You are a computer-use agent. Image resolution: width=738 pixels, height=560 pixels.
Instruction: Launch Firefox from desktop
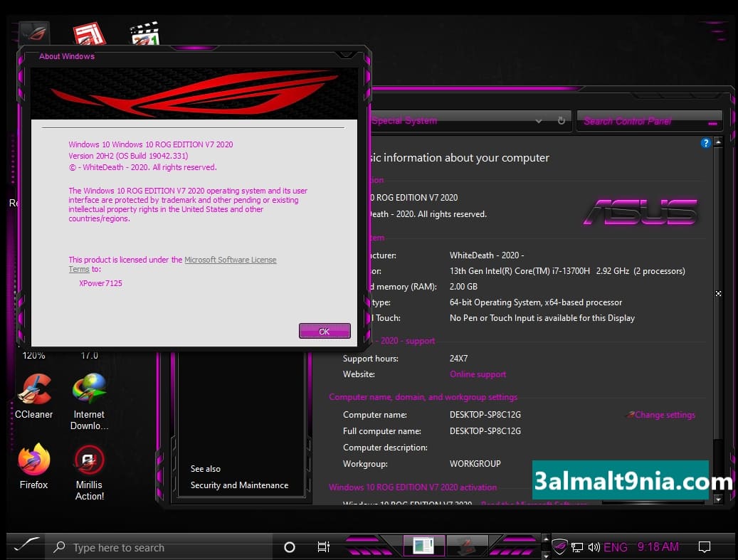tap(34, 466)
